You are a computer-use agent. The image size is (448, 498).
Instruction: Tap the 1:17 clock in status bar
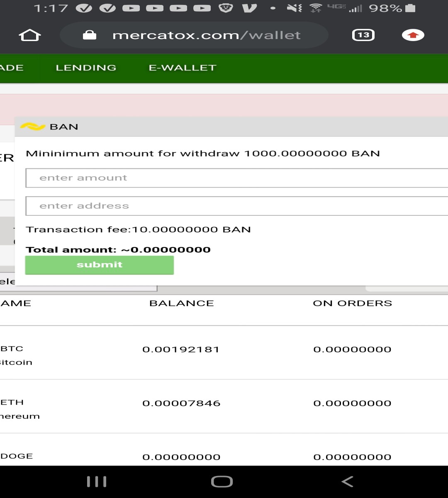pos(51,8)
